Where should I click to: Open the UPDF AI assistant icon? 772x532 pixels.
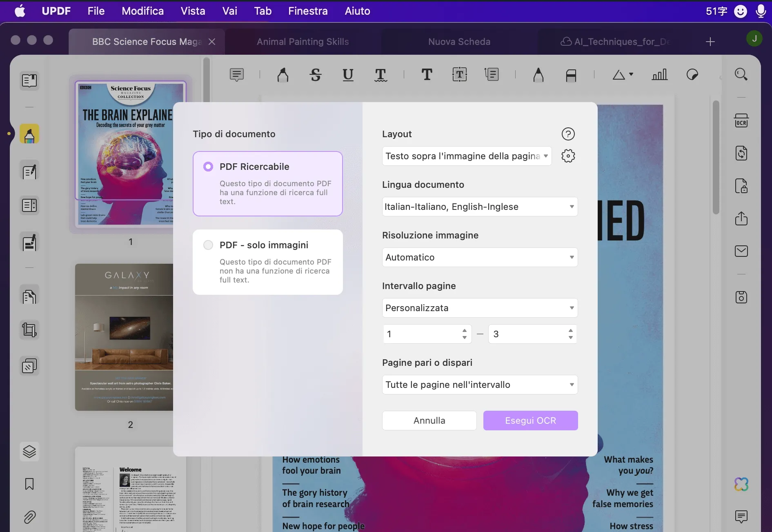click(741, 485)
